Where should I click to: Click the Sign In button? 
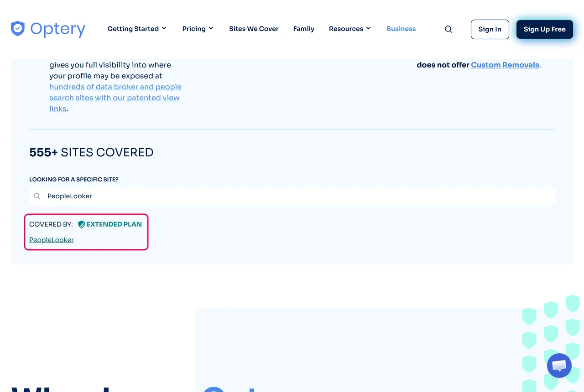pyautogui.click(x=490, y=29)
